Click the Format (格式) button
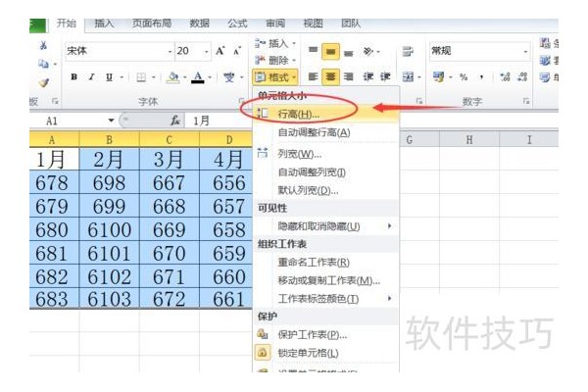Screen dimensions: 588x392 pyautogui.click(x=275, y=77)
